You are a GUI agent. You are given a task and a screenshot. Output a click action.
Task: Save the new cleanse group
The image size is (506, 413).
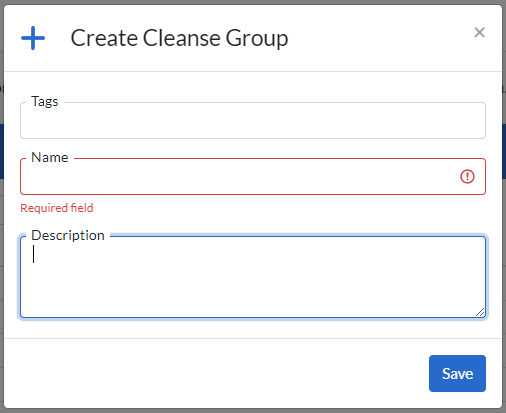pos(457,373)
